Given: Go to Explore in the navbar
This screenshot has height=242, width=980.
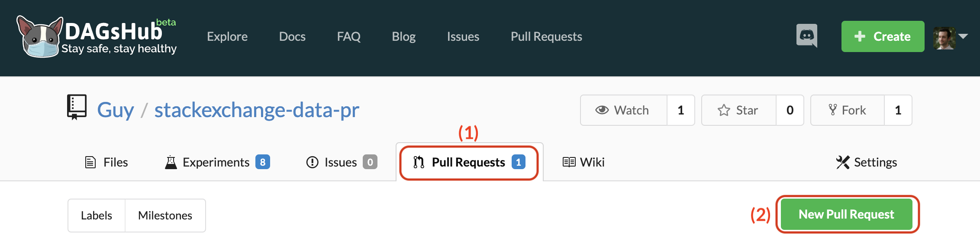Looking at the screenshot, I should (x=227, y=36).
